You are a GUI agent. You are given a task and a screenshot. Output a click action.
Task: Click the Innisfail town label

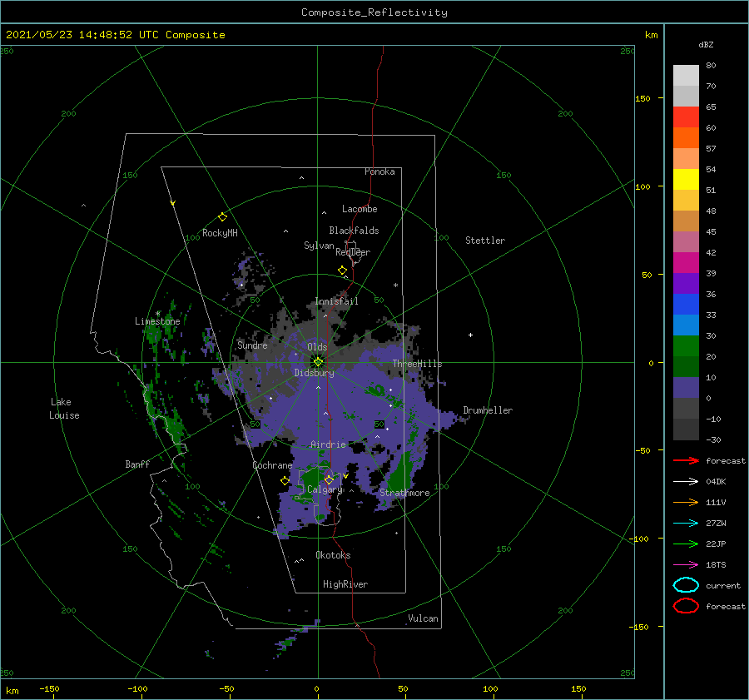[x=336, y=301]
